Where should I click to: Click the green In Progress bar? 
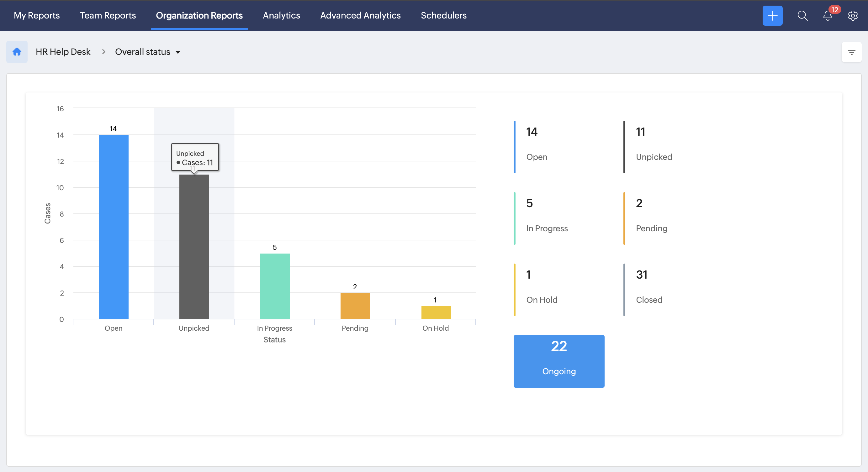(275, 286)
